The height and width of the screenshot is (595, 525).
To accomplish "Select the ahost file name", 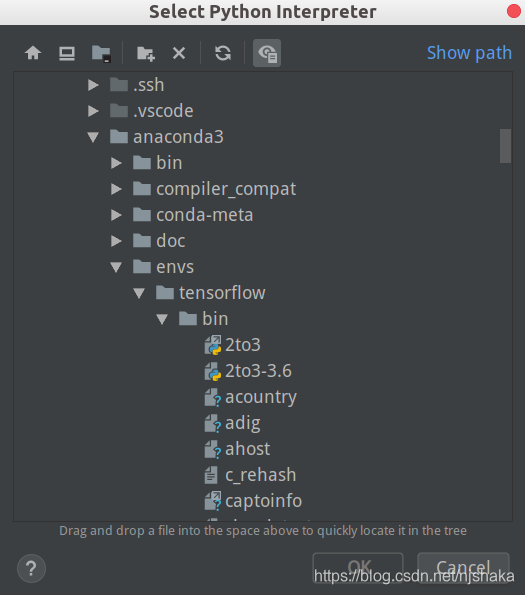I will pyautogui.click(x=248, y=449).
